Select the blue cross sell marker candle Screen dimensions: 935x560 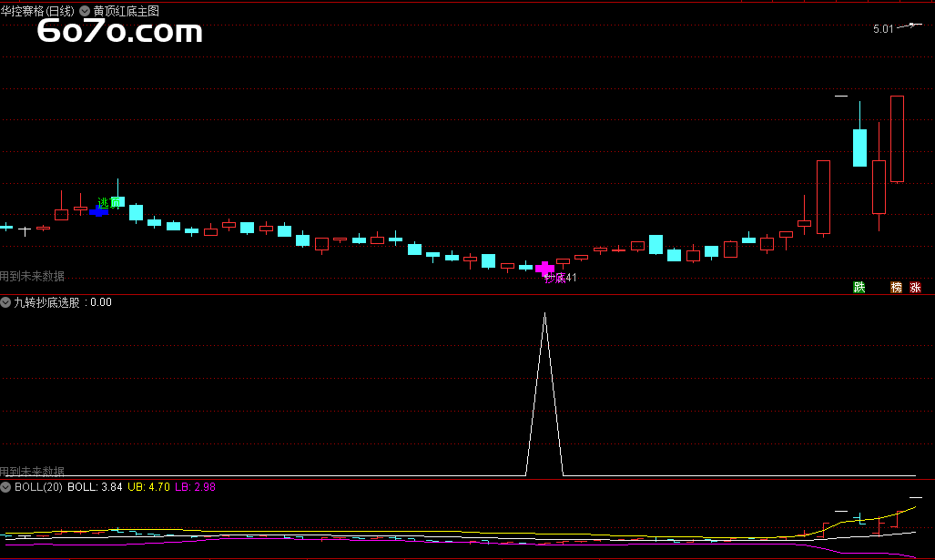click(x=98, y=211)
